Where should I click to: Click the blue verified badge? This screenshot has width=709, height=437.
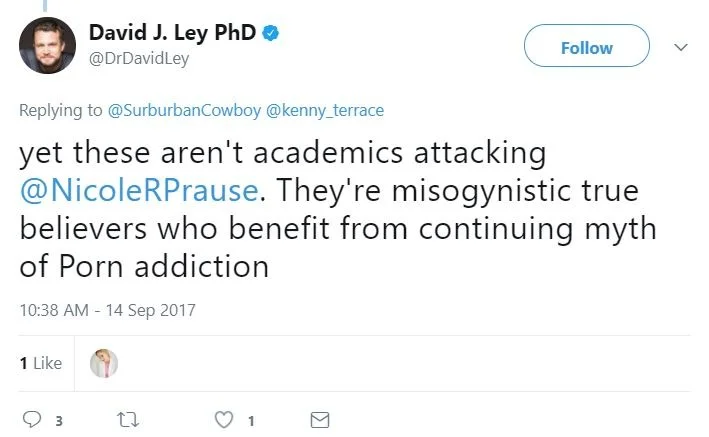tap(270, 34)
